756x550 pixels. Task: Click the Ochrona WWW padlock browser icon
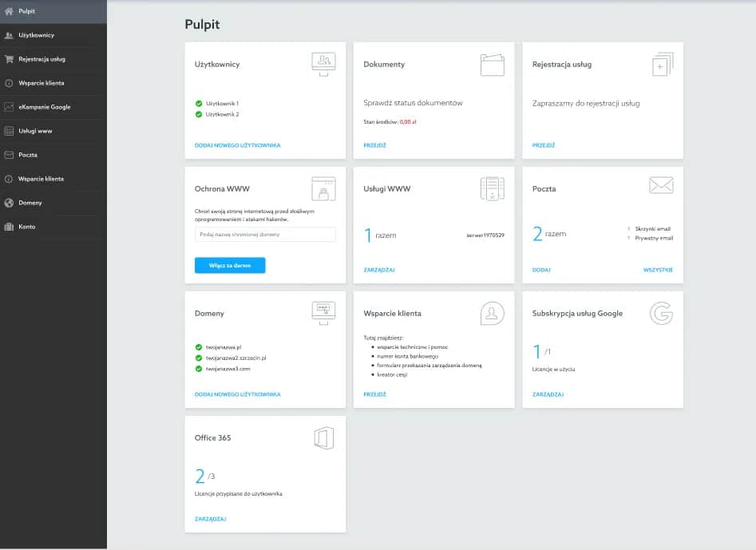[x=323, y=189]
